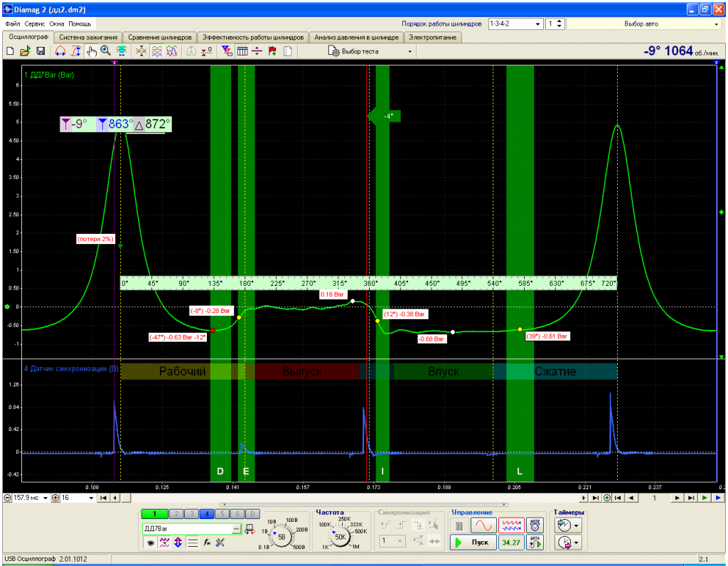Open file using the folder icon
This screenshot has height=566, width=728.
tap(25, 51)
